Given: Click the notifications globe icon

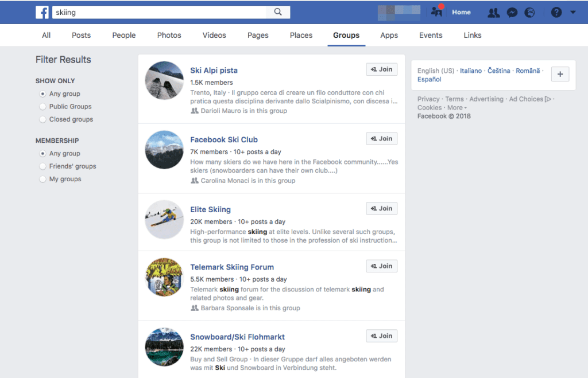Looking at the screenshot, I should [530, 12].
